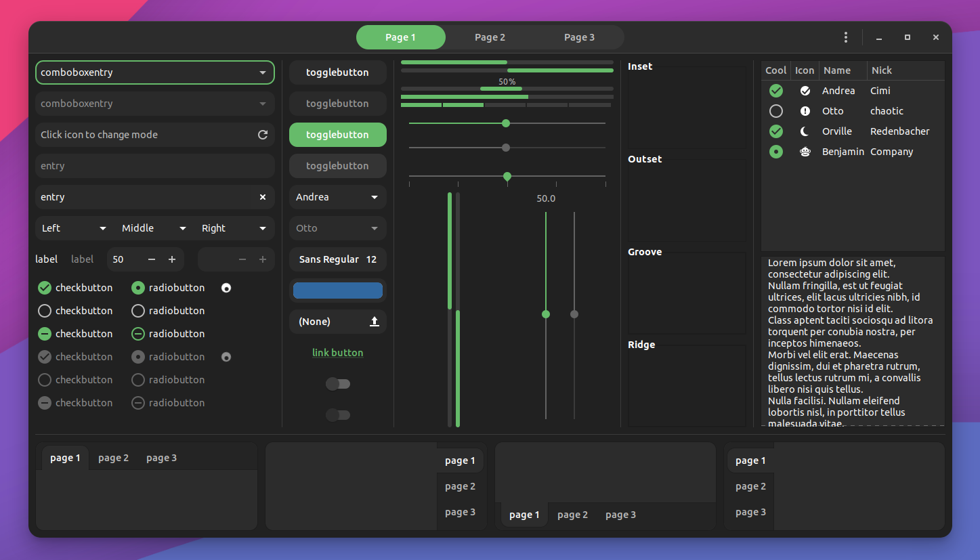Open the three-dot menu in the titlebar
This screenshot has width=980, height=560.
pos(846,37)
